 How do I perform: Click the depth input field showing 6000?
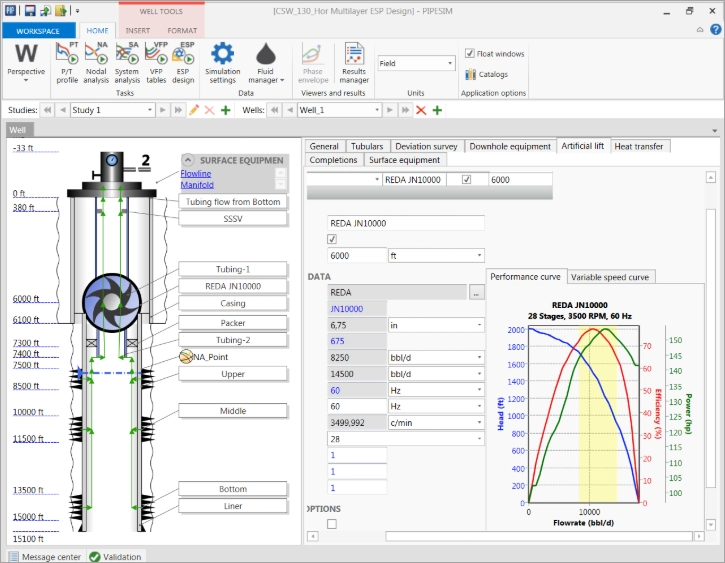(357, 256)
